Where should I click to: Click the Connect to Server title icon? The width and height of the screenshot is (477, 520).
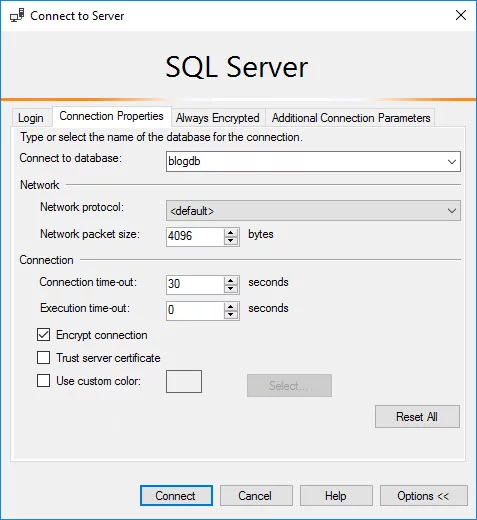[x=17, y=16]
